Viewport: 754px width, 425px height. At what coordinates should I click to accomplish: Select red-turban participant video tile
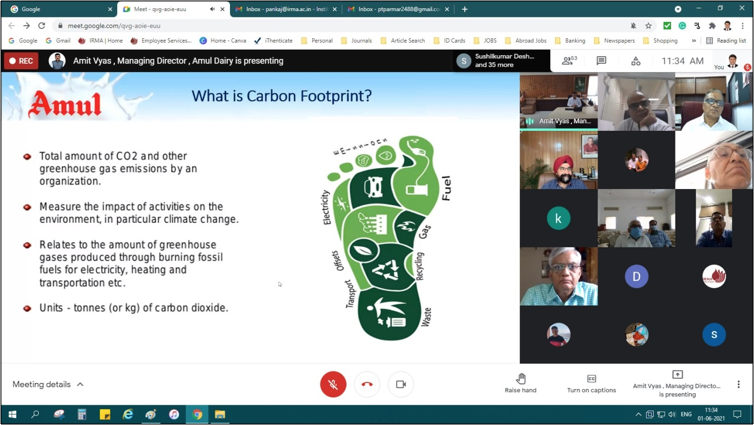click(558, 160)
